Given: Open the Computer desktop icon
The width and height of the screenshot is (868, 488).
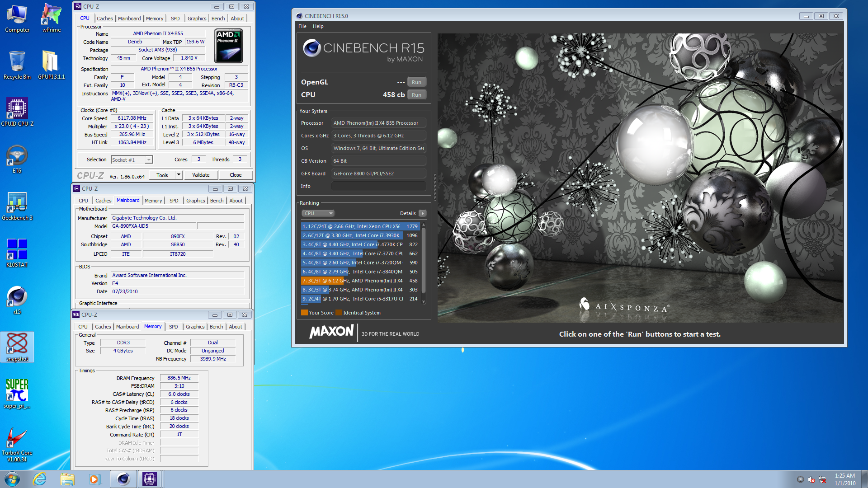Looking at the screenshot, I should (17, 19).
